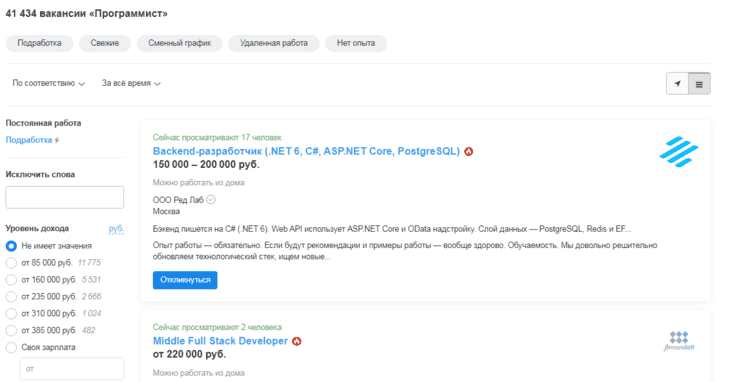
Task: Click sidebar 'Подработка' link
Action: pyautogui.click(x=29, y=140)
